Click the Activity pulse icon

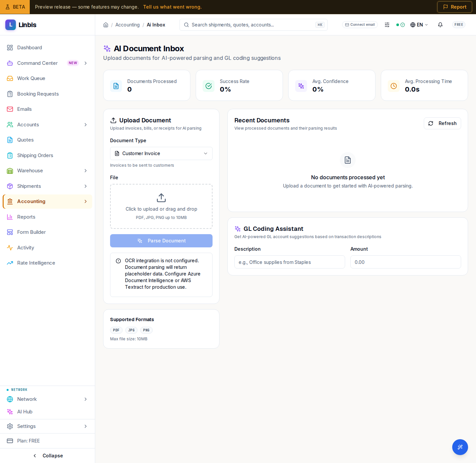10,248
